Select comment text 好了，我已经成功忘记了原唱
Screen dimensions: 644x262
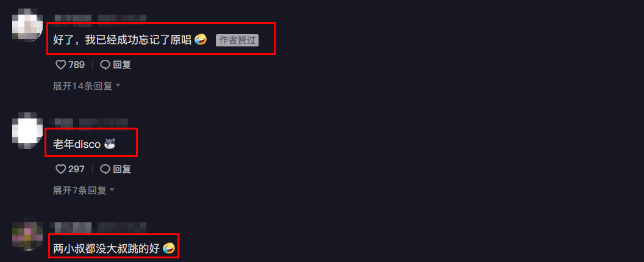point(123,40)
